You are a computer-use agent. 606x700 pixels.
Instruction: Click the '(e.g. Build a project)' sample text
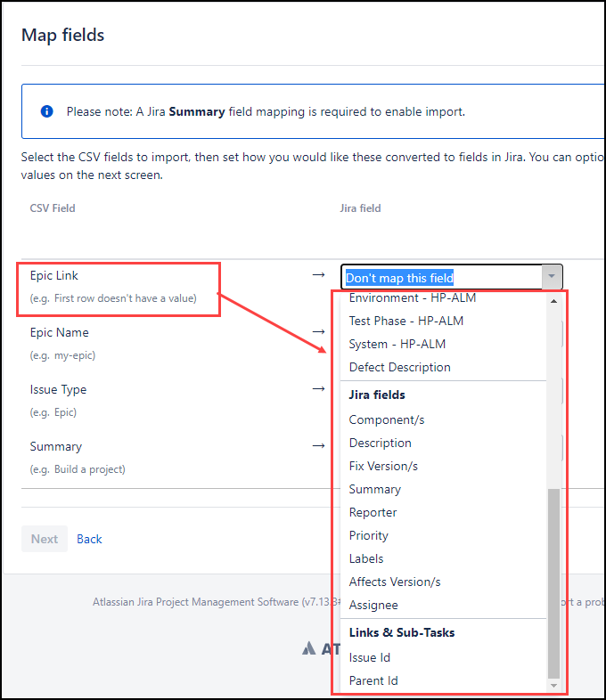(x=78, y=469)
